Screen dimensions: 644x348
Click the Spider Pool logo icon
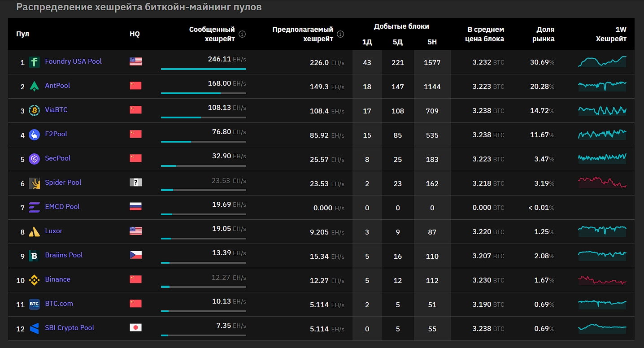pyautogui.click(x=34, y=183)
